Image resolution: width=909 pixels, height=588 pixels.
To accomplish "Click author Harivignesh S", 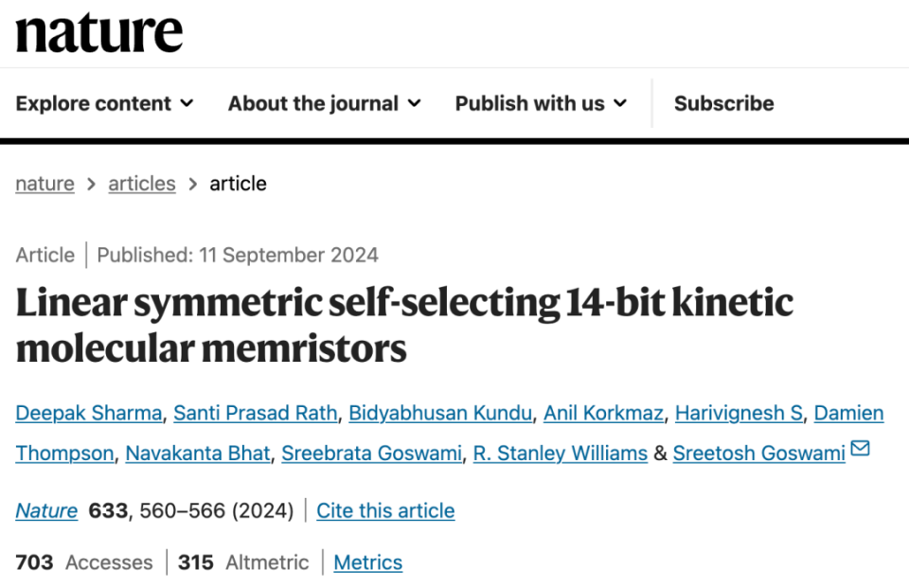I will coord(739,413).
